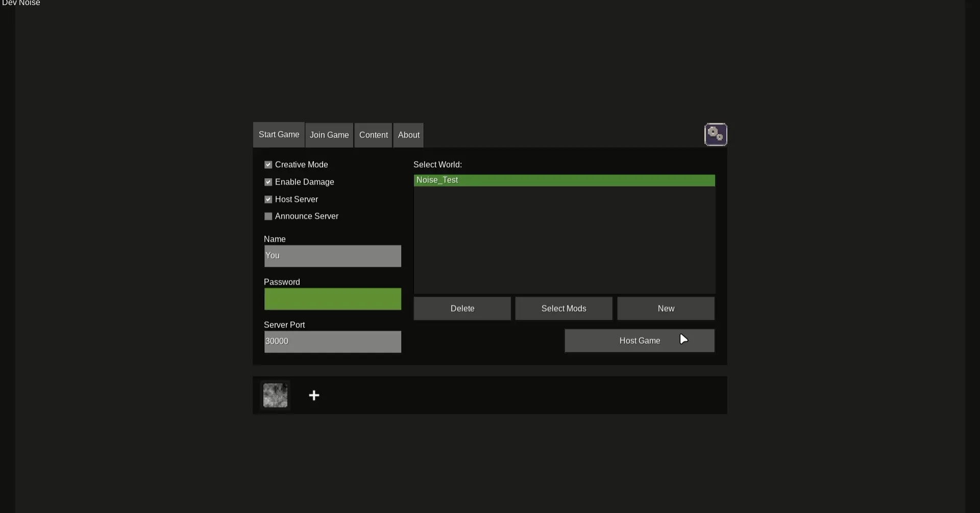
Task: Create a world with the New button
Action: 666,309
